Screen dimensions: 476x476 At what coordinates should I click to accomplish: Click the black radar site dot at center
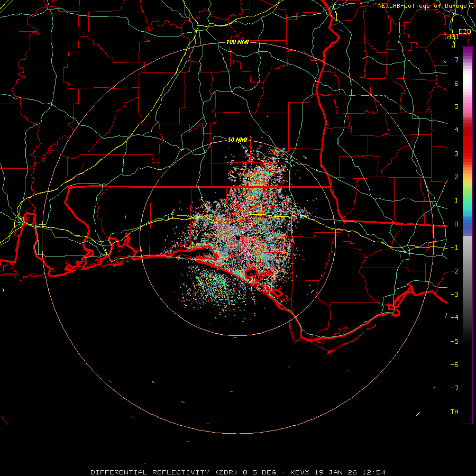pos(237,237)
